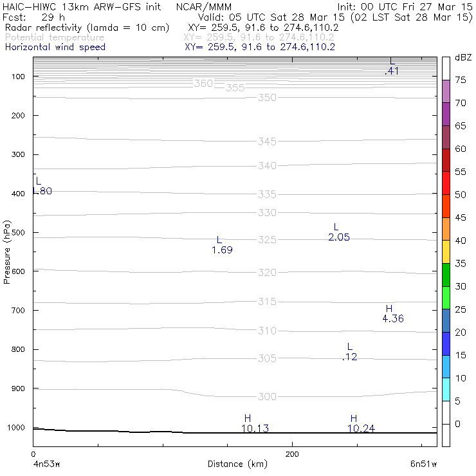Click the 50-55 dBZ bright red band

coord(446,183)
